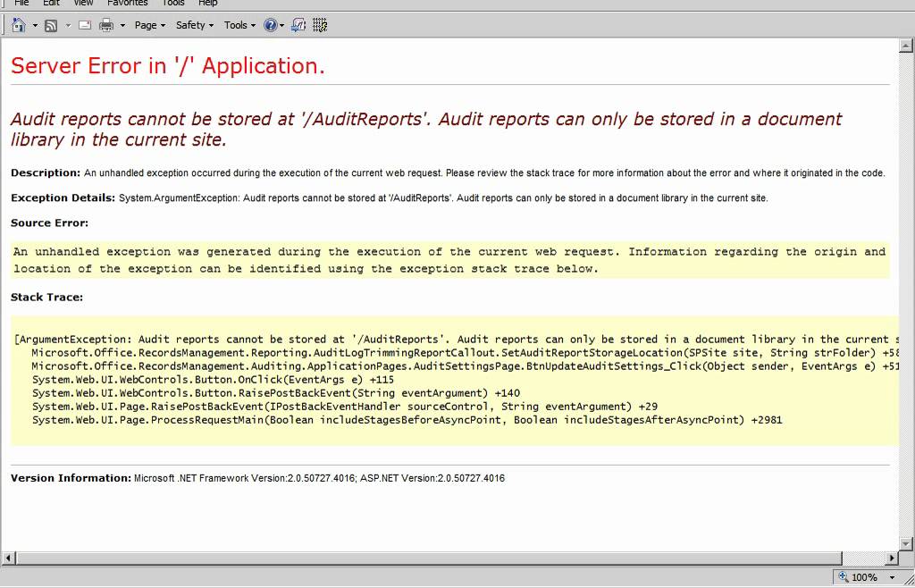The height and width of the screenshot is (588, 915).
Task: Click the blue Help question mark icon
Action: click(270, 25)
